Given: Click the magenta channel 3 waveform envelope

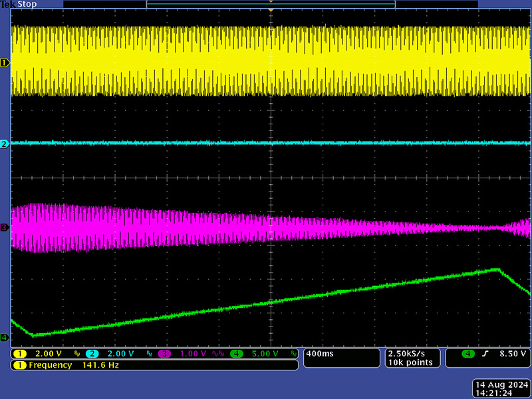Looking at the screenshot, I should [271, 227].
